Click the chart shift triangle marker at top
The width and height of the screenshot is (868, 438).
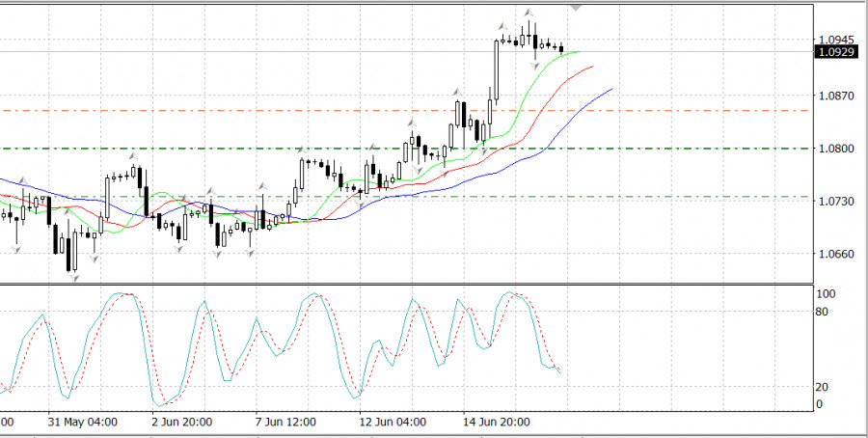[576, 6]
